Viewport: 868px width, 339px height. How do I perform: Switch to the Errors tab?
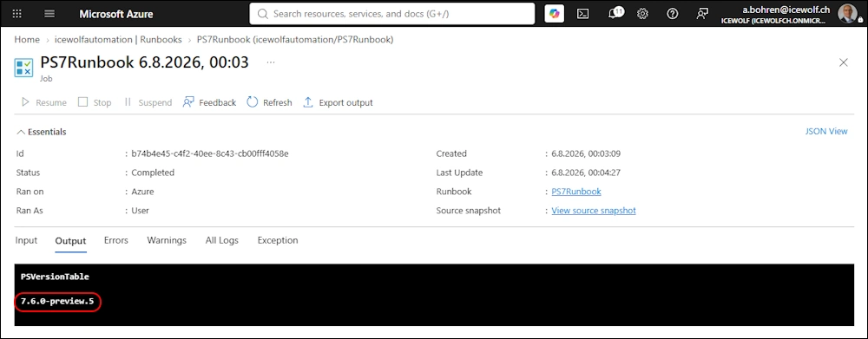point(116,240)
